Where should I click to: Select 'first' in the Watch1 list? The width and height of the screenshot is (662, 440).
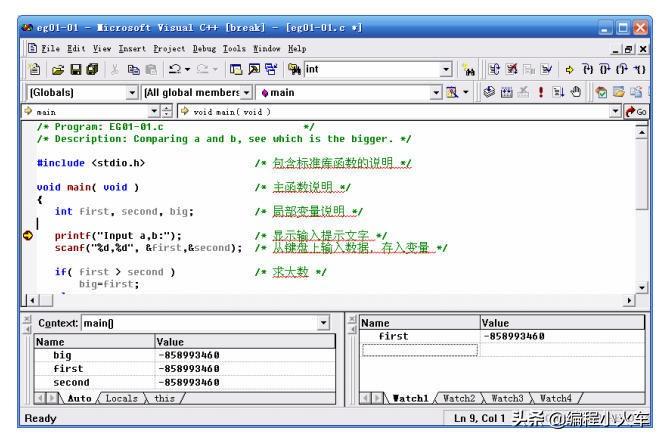393,337
